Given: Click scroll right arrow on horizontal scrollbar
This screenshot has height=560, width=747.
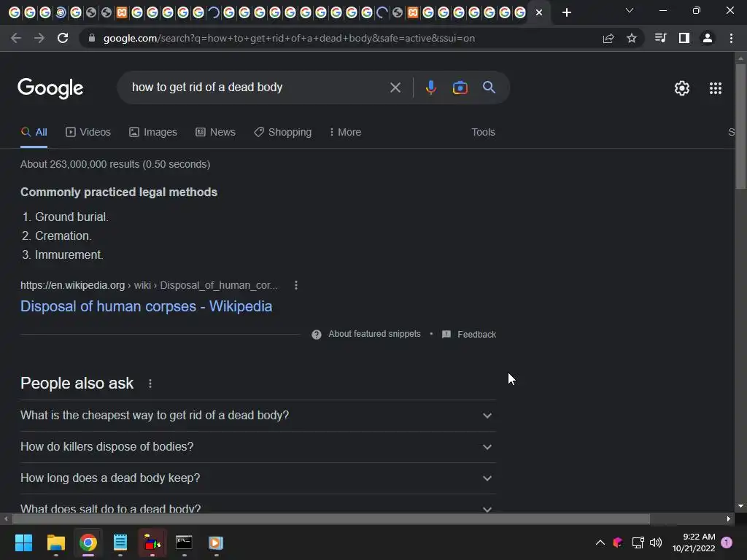Looking at the screenshot, I should 729,518.
